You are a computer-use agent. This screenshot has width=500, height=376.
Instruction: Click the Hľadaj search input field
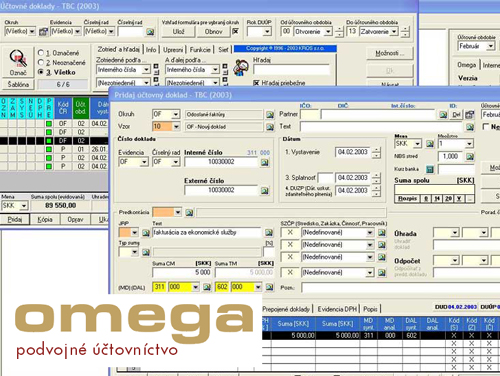tap(291, 70)
